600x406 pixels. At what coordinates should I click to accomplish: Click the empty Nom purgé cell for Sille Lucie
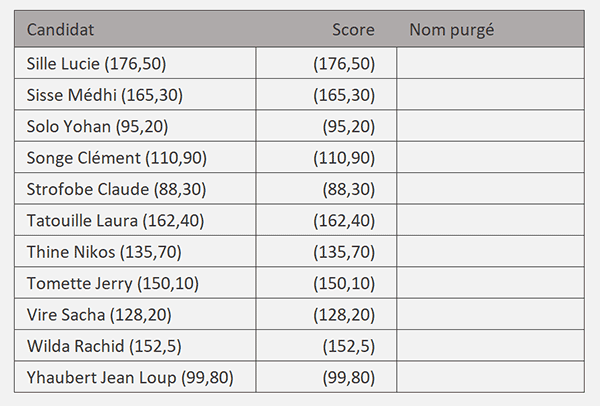(490, 64)
